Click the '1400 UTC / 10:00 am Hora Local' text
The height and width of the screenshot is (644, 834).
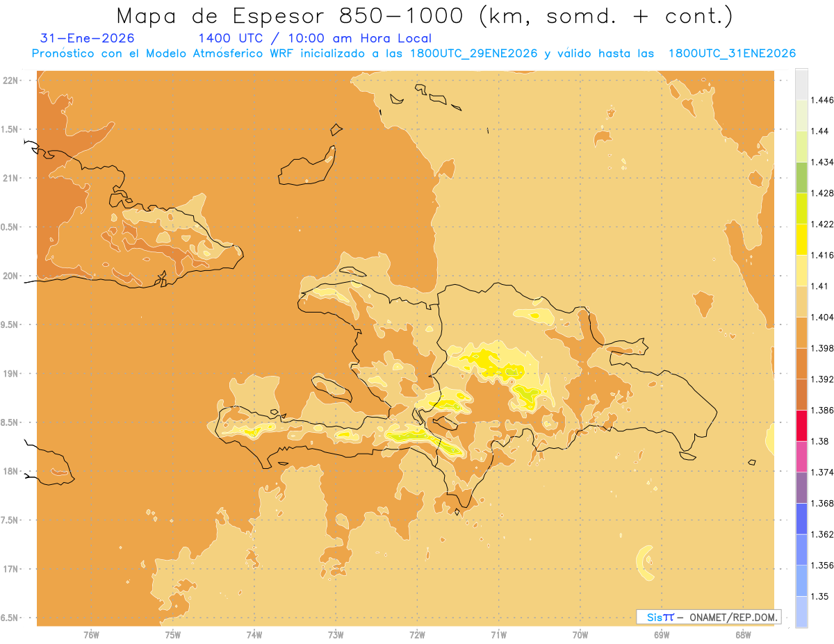(x=315, y=38)
